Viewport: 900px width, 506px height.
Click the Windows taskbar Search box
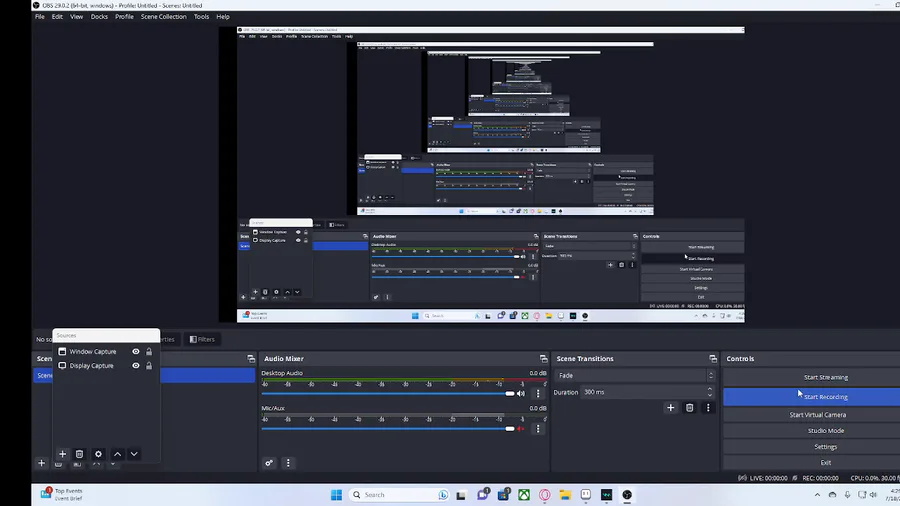(x=399, y=495)
